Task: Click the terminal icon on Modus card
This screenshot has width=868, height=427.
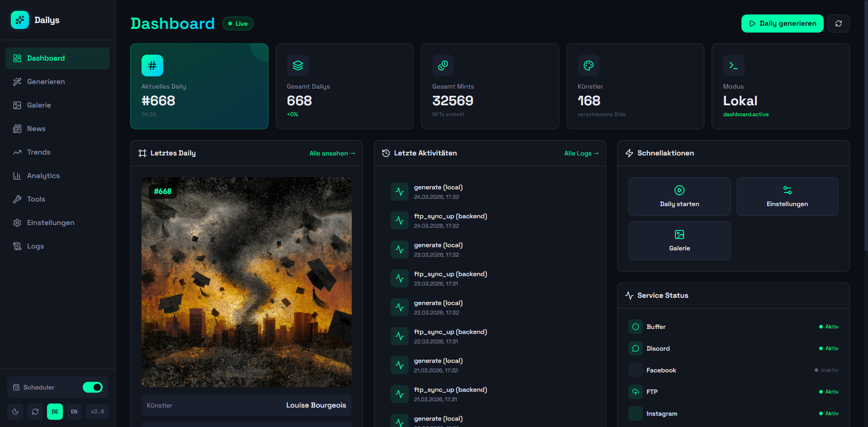Action: (733, 66)
